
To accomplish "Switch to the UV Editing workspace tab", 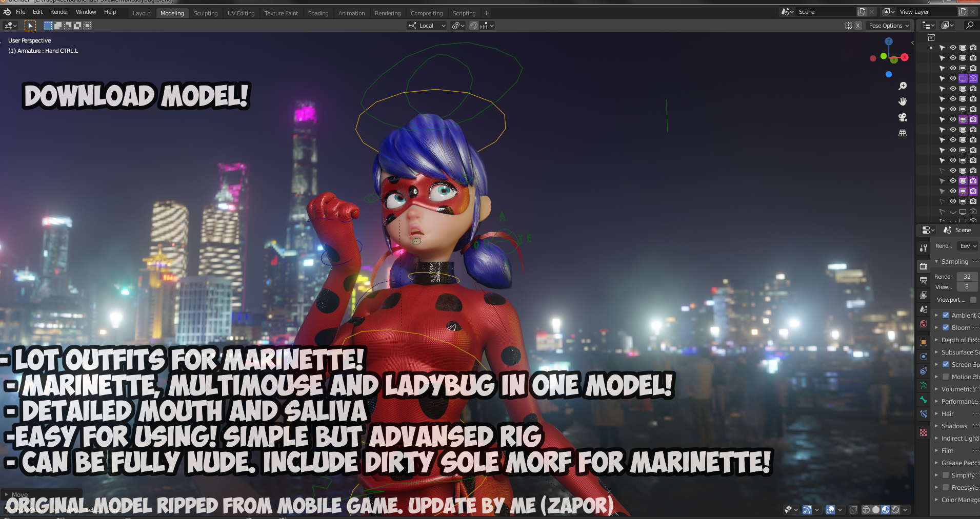I will click(x=241, y=13).
